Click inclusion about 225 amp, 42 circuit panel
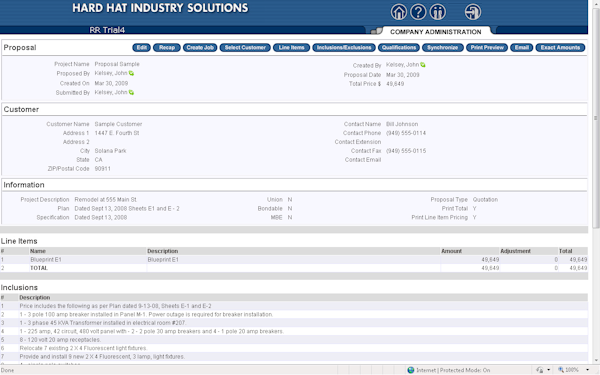Image resolution: width=600 pixels, height=375 pixels. pyautogui.click(x=152, y=331)
